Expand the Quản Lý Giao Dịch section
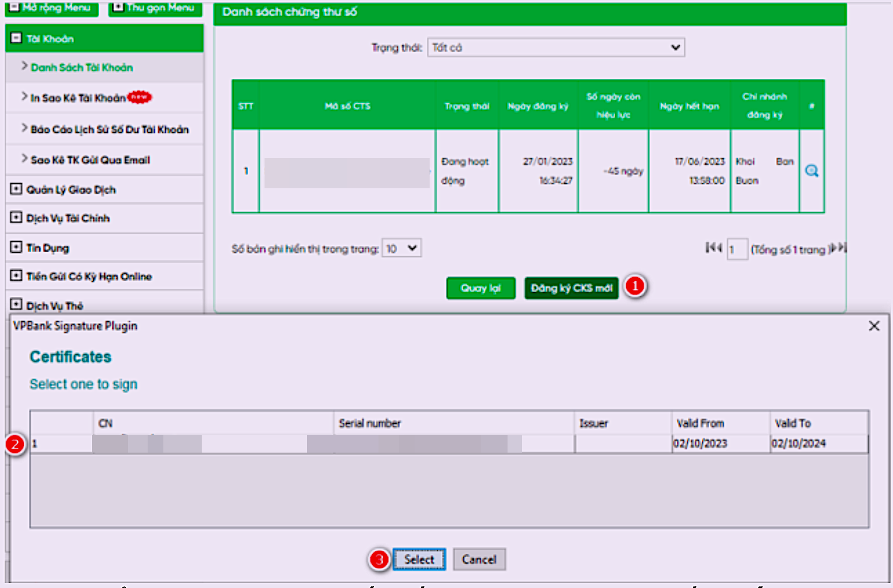 tap(16, 189)
